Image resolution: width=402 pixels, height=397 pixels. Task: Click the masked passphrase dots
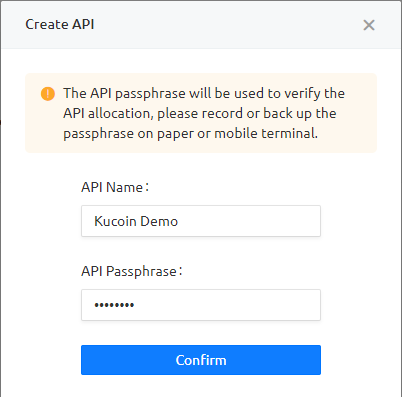[x=114, y=305]
